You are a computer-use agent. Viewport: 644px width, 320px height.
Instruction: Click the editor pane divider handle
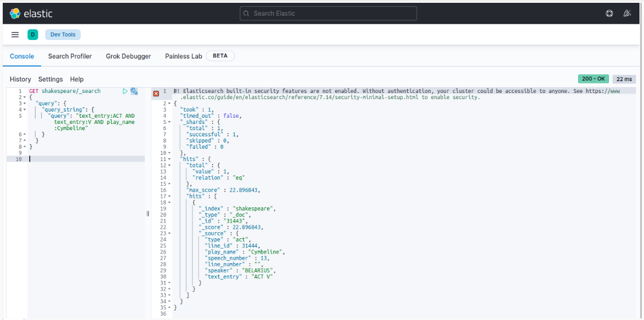(x=148, y=214)
